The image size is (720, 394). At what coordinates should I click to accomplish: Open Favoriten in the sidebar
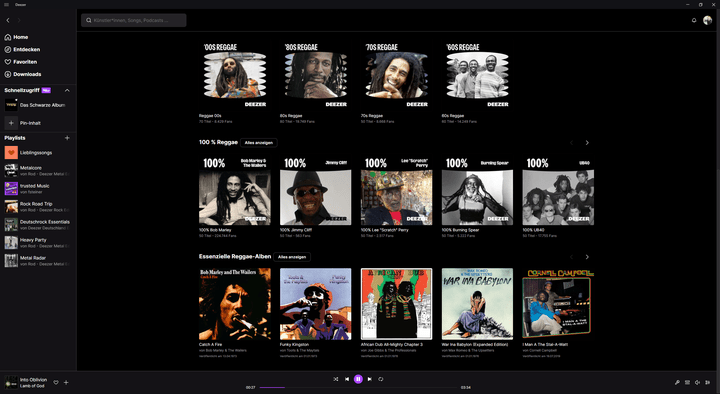pos(21,62)
